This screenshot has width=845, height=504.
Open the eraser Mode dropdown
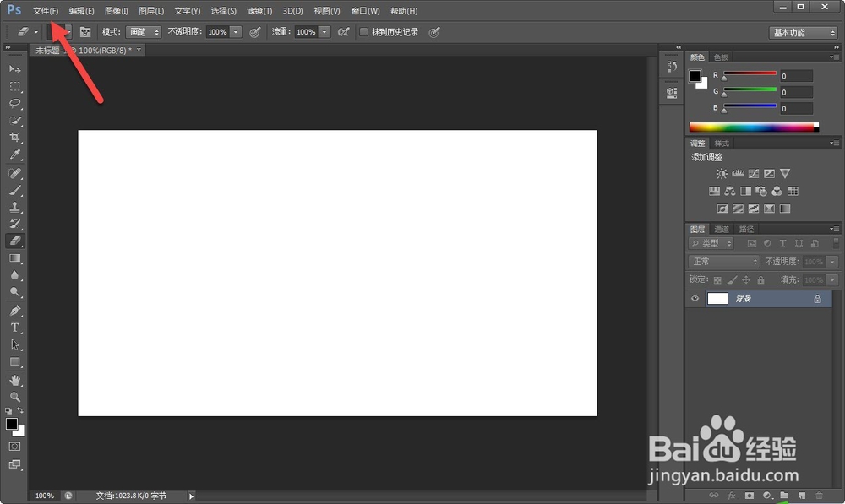coord(143,32)
